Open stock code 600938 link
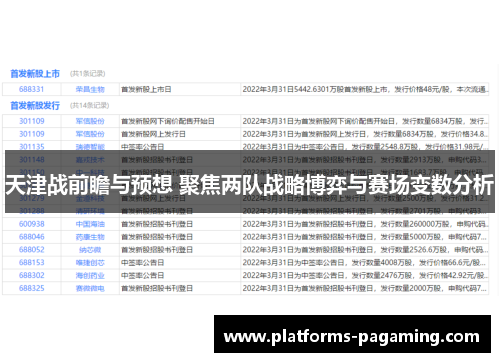The height and width of the screenshot is (362, 500). 32,224
